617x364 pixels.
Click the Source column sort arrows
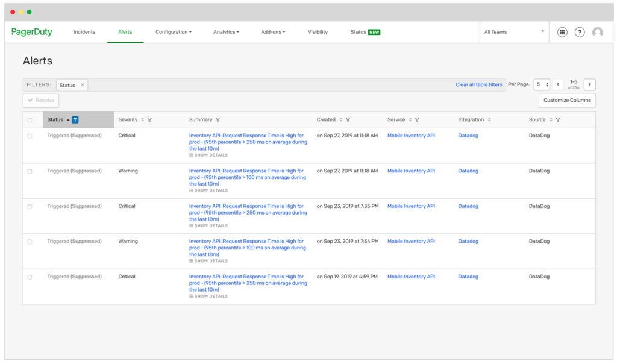tap(551, 120)
